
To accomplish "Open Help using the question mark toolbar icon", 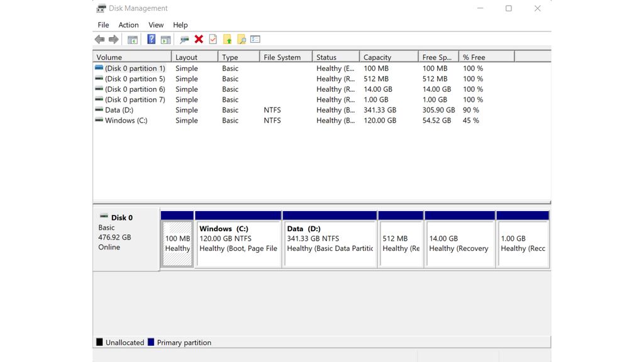I will [x=150, y=38].
